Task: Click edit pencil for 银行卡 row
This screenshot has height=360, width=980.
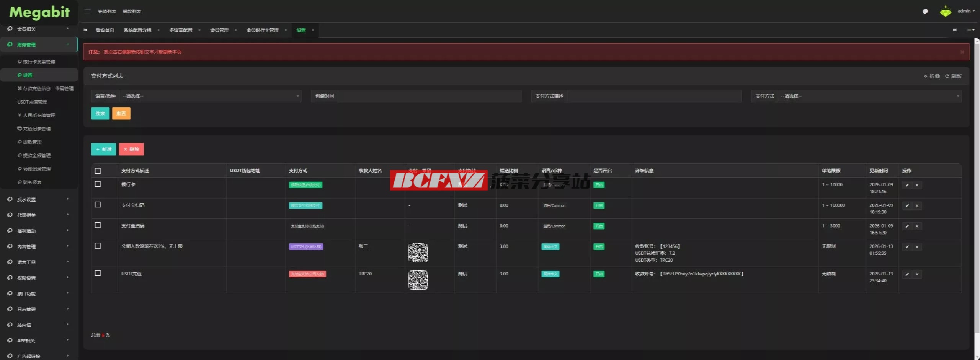Action: tap(906, 185)
